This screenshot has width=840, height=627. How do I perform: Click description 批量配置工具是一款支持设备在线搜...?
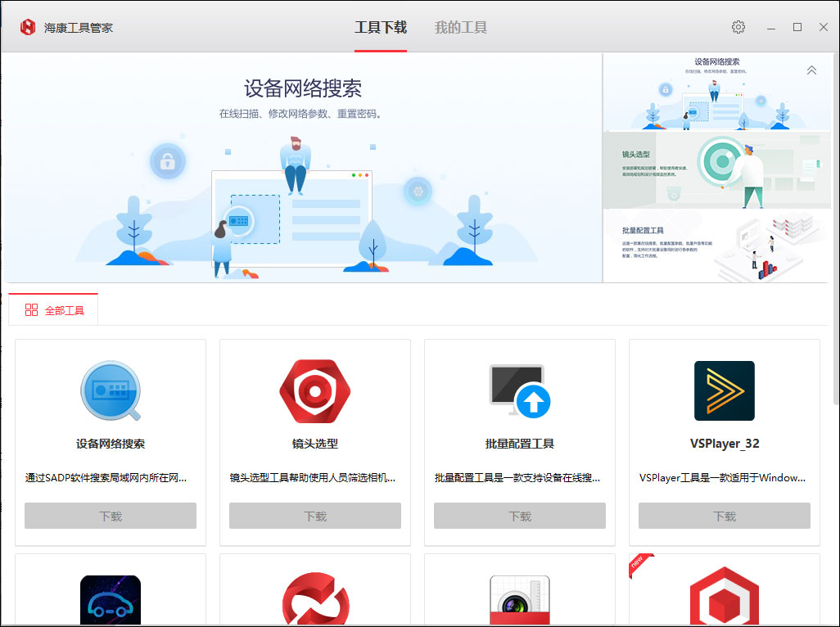(517, 477)
